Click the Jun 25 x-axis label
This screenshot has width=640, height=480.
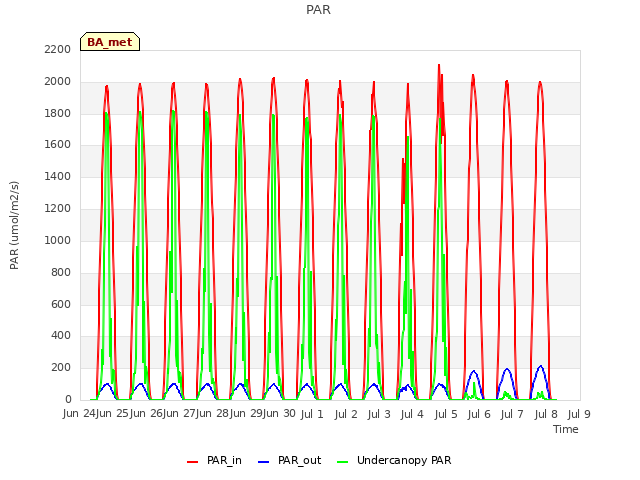pyautogui.click(x=112, y=413)
